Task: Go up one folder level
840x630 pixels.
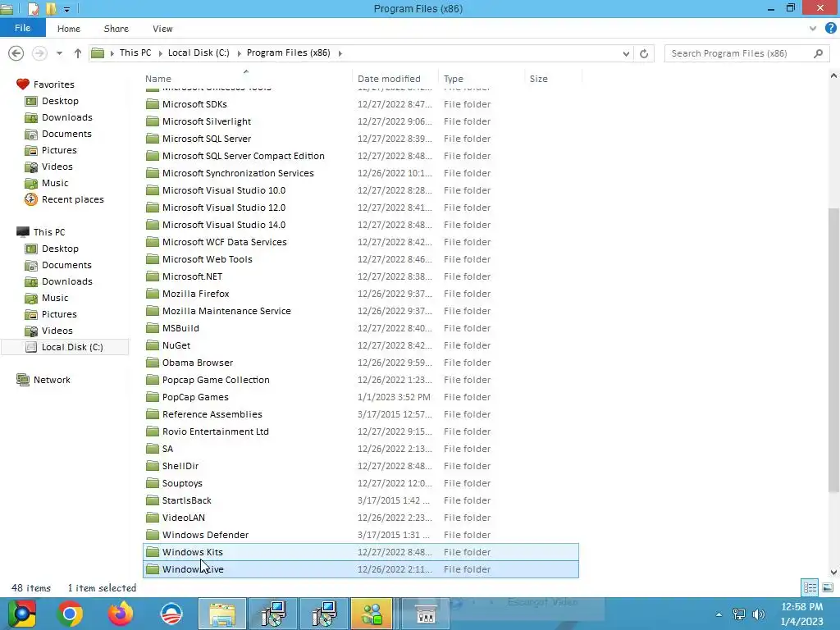Action: [x=78, y=53]
